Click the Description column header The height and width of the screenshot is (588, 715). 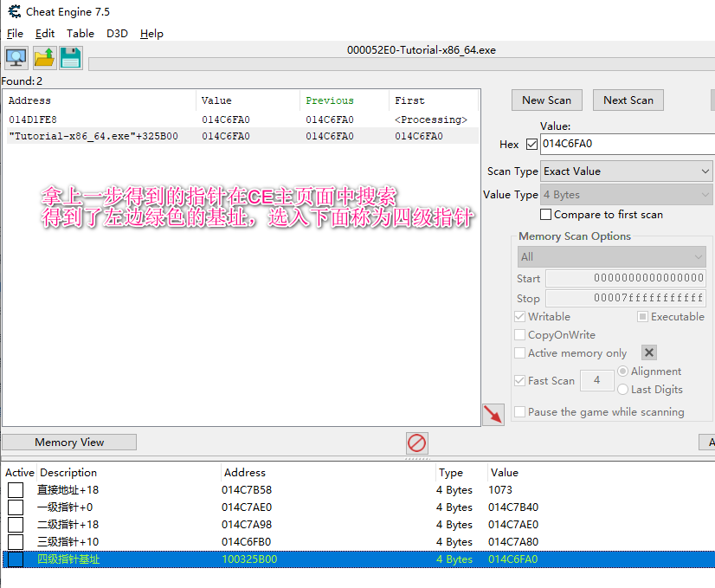(x=68, y=473)
